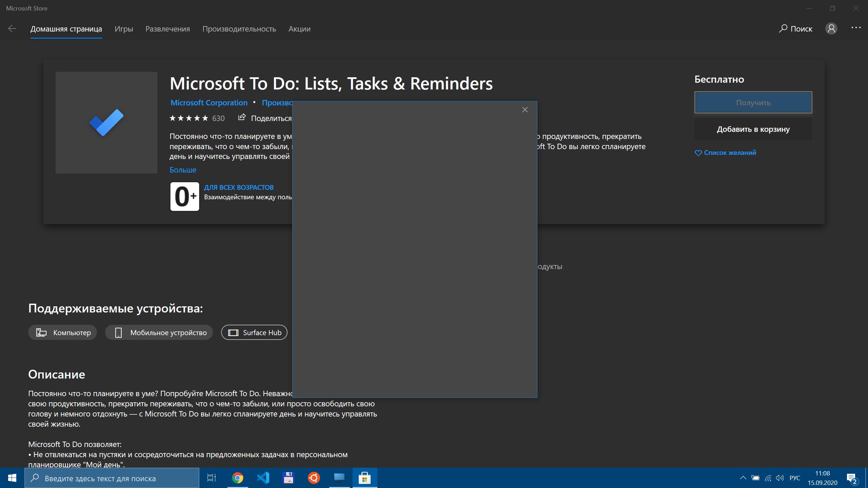Close the empty popup dialog

click(x=525, y=109)
